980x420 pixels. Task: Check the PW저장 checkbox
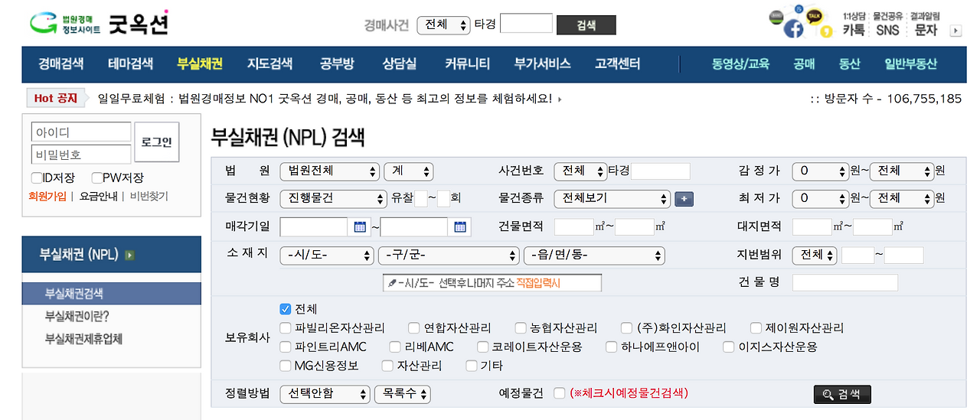click(96, 177)
